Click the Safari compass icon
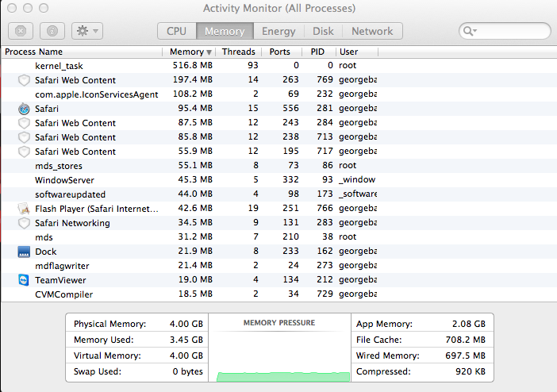This screenshot has height=392, width=557. tap(24, 109)
